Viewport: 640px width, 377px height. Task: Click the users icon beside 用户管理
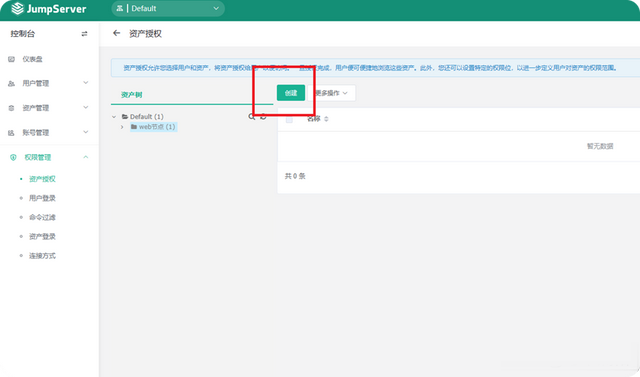pos(11,84)
